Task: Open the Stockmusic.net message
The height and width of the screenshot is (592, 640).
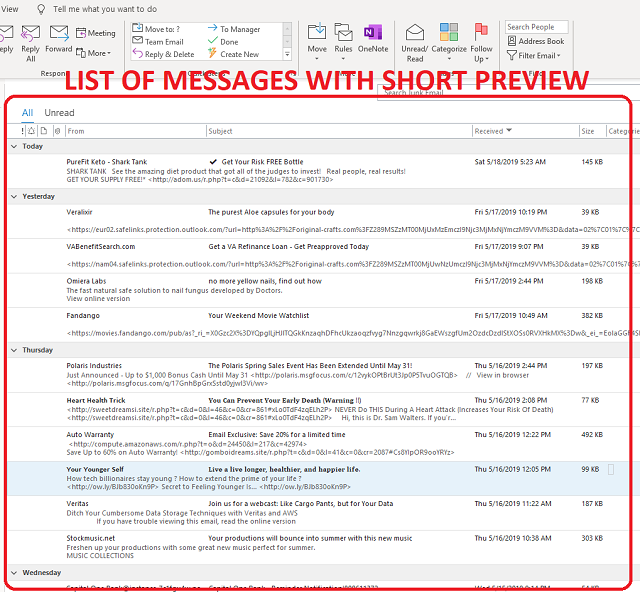Action: (x=318, y=547)
